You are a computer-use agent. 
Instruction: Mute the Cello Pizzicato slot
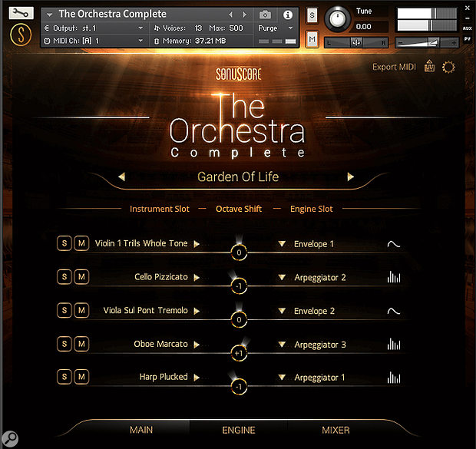pyautogui.click(x=81, y=276)
